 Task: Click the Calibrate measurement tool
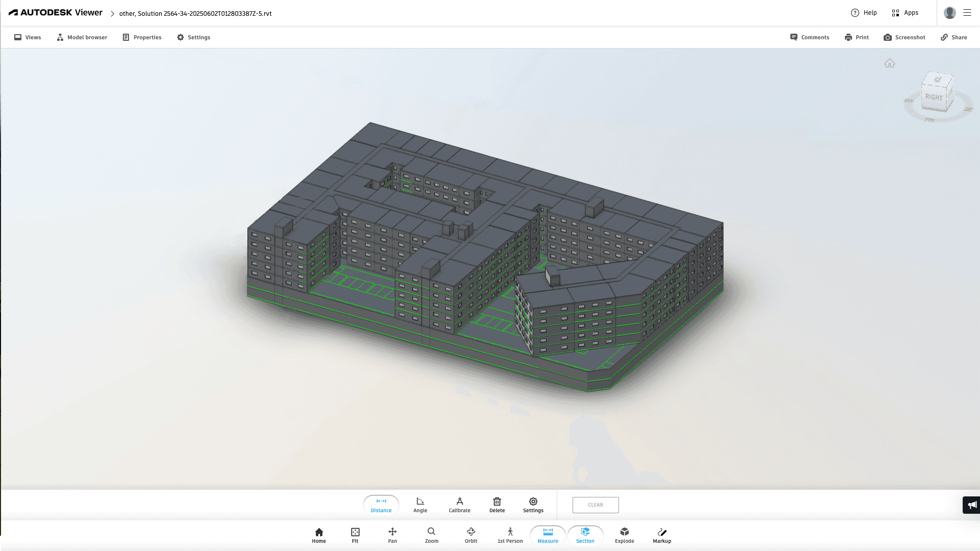click(x=459, y=505)
